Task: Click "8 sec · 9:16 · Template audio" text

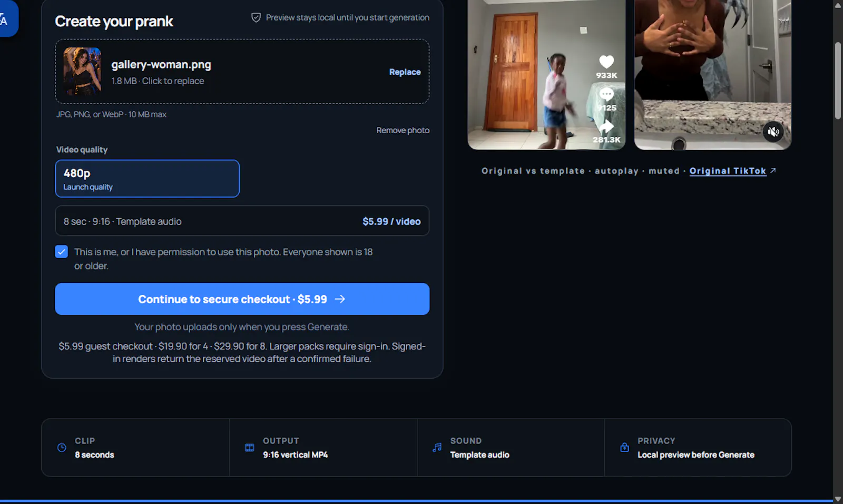Action: coord(123,222)
